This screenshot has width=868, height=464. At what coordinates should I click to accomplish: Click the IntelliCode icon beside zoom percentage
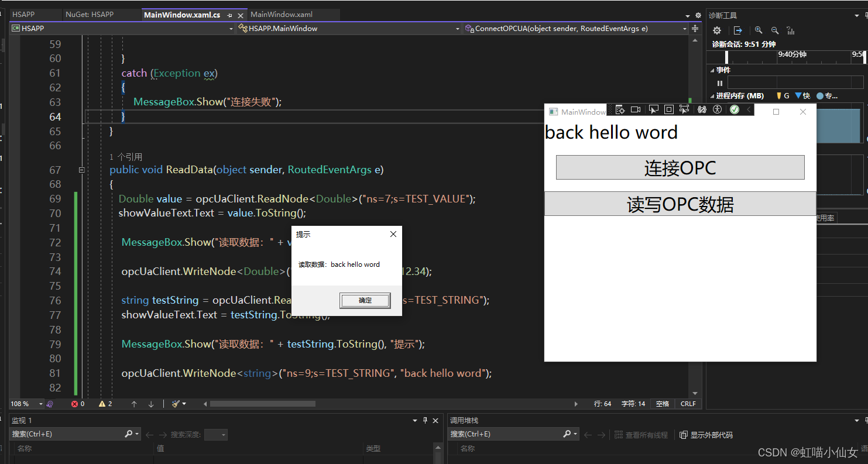tap(50, 404)
